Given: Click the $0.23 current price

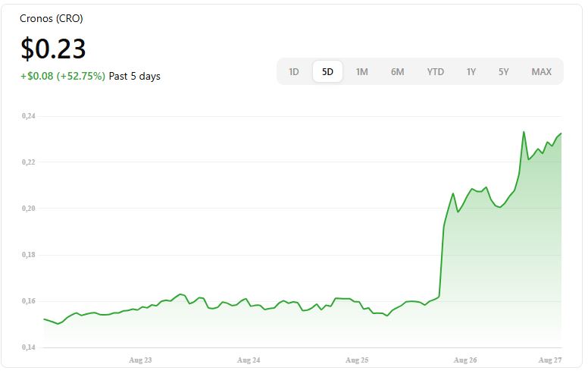Looking at the screenshot, I should click(x=53, y=49).
